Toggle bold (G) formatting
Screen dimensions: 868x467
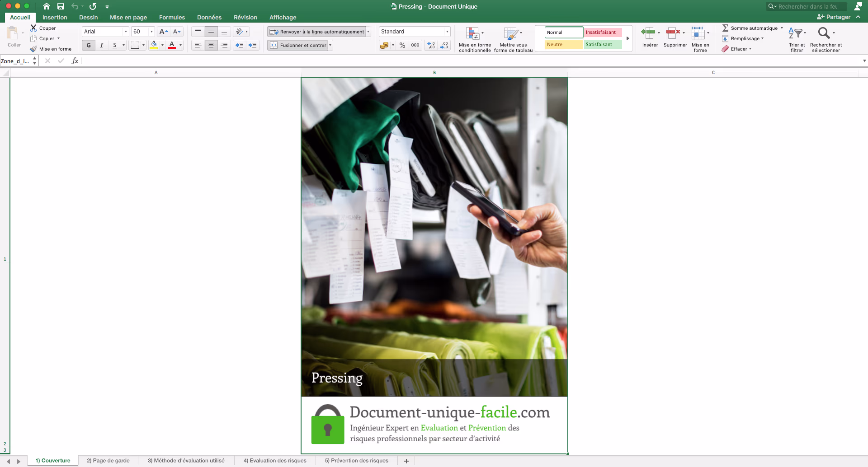[89, 45]
